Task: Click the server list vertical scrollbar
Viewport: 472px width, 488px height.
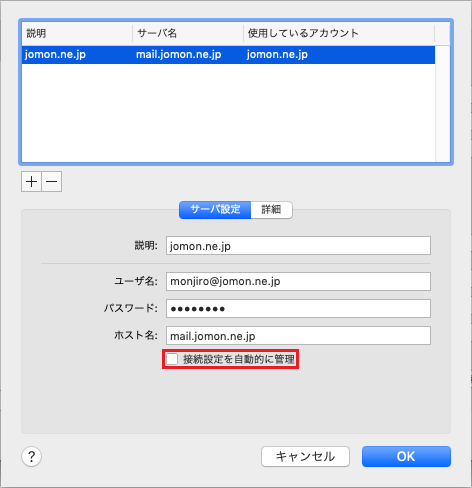Action: (442, 103)
